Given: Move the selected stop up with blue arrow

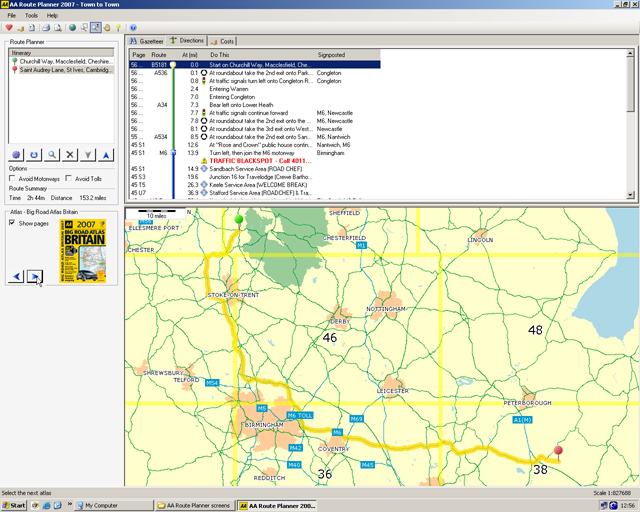Looking at the screenshot, I should pos(107,154).
